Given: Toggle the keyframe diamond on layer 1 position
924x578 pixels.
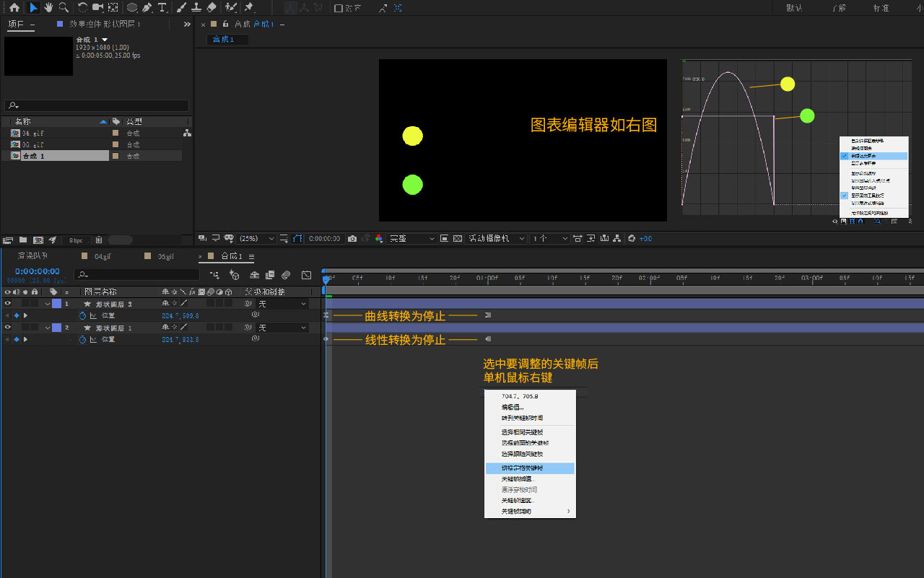Looking at the screenshot, I should point(16,315).
